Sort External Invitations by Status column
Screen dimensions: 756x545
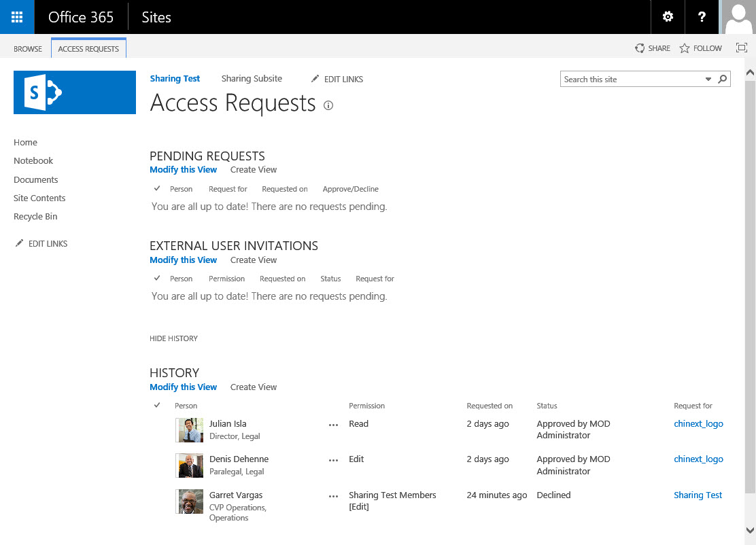tap(330, 279)
